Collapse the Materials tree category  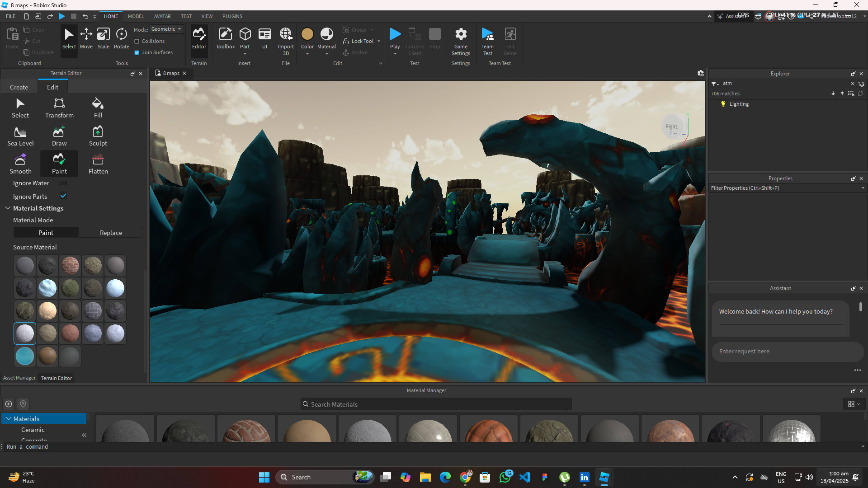click(x=9, y=419)
